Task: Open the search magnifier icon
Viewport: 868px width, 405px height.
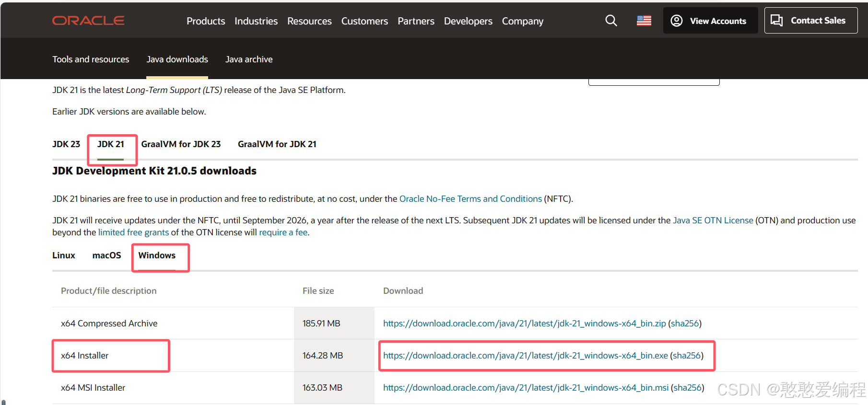Action: click(611, 21)
